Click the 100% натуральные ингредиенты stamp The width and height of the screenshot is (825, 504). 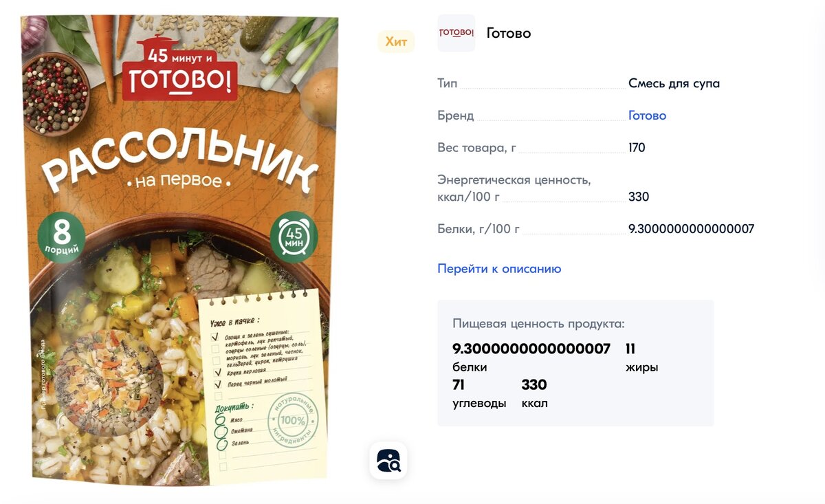tap(293, 421)
